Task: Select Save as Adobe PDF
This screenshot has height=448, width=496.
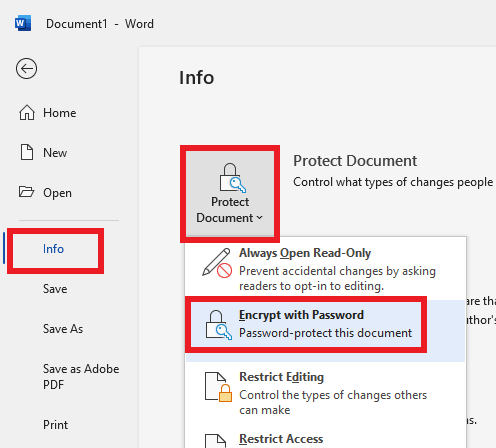Action: 81,377
